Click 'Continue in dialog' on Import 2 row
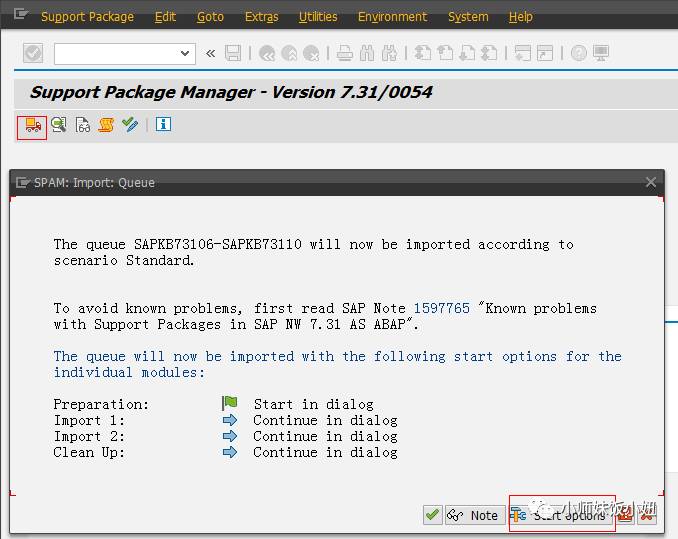This screenshot has height=539, width=678. (325, 436)
